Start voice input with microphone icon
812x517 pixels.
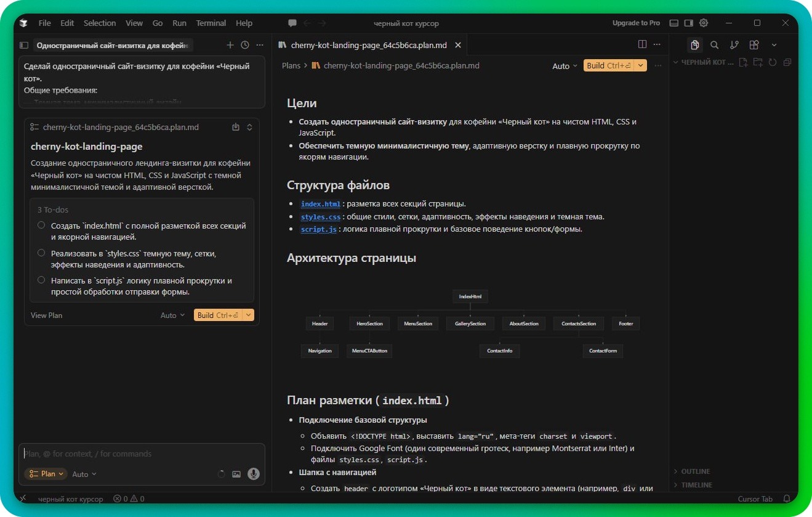(x=253, y=474)
